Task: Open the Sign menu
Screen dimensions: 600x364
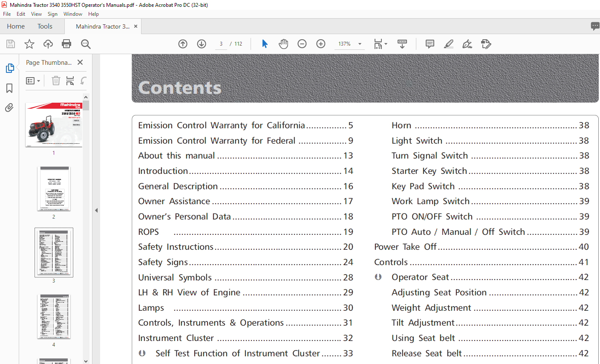Action: (52, 14)
